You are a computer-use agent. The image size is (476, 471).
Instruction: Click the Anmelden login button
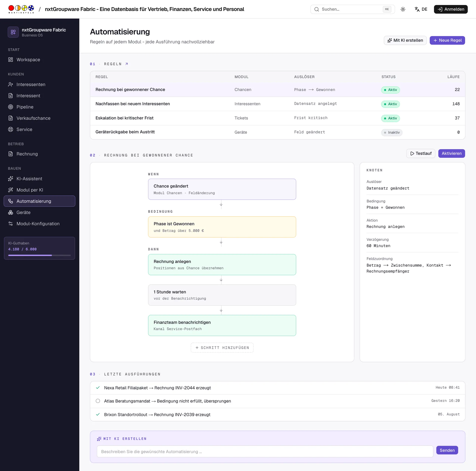[x=451, y=9]
